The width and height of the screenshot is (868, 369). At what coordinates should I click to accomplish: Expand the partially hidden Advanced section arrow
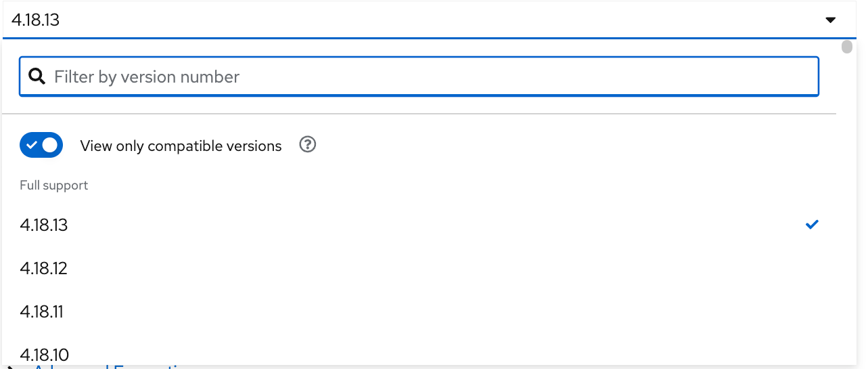click(x=11, y=367)
